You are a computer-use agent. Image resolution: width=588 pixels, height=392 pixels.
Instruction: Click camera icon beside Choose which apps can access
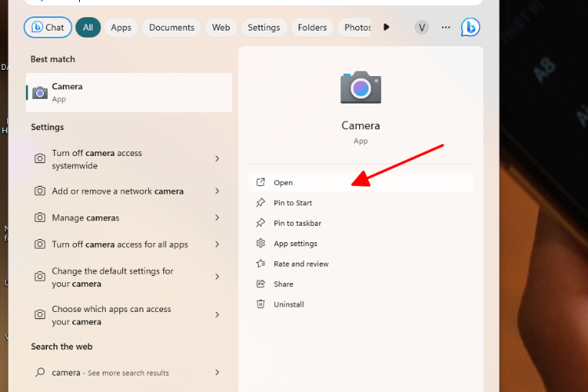coord(40,314)
